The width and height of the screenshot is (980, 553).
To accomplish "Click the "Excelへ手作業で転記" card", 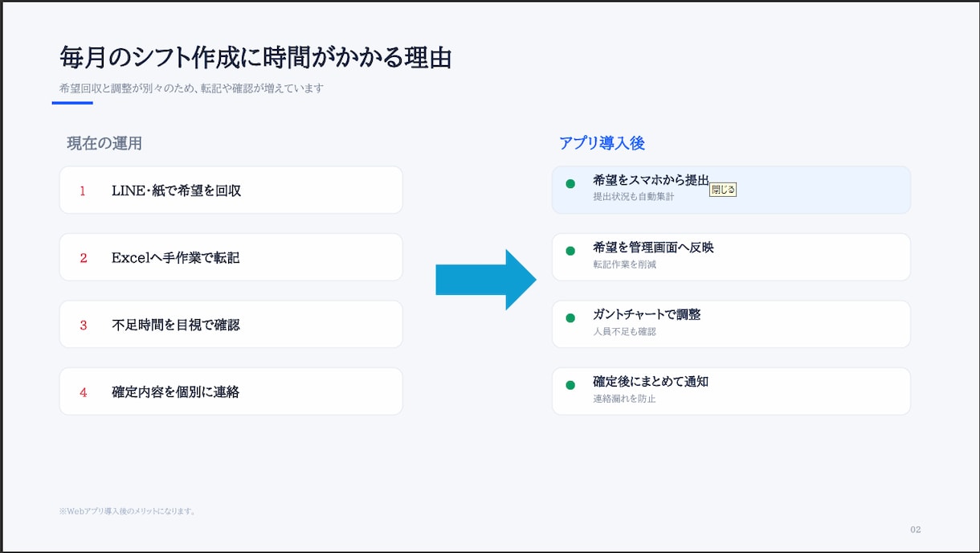I will [x=231, y=257].
